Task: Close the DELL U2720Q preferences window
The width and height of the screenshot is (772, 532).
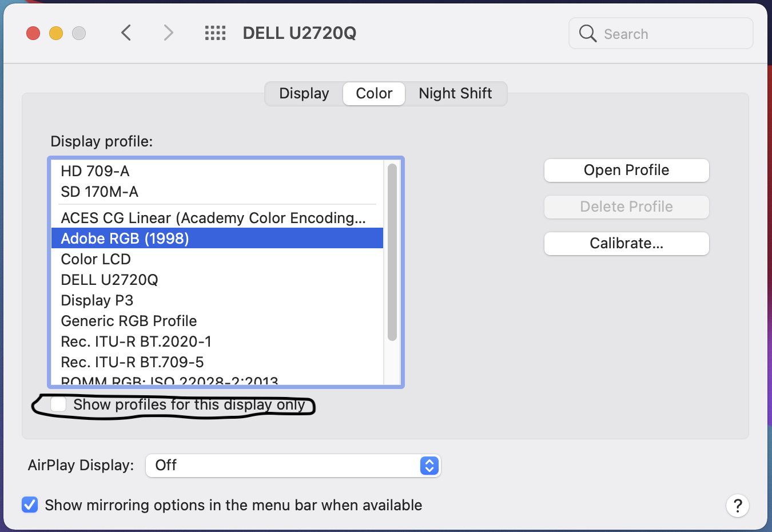Action: 33,33
